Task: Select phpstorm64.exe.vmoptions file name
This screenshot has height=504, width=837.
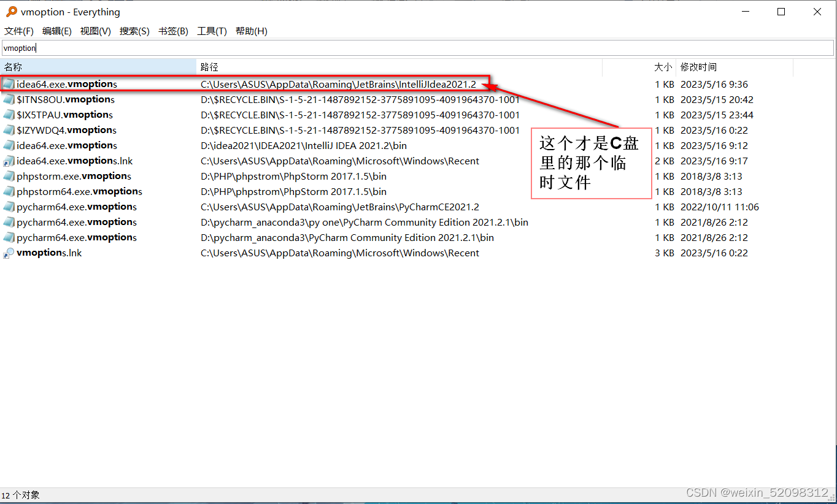Action: click(x=80, y=191)
